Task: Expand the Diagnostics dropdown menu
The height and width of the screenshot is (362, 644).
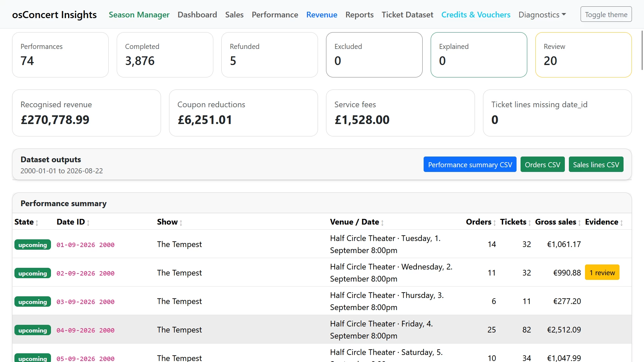Action: (542, 14)
